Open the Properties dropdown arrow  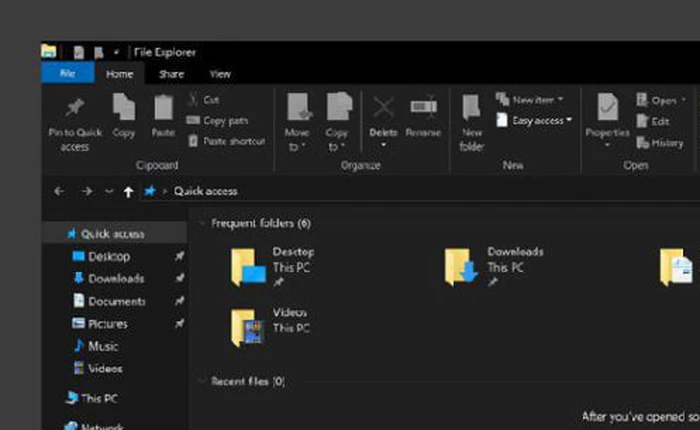[x=608, y=146]
